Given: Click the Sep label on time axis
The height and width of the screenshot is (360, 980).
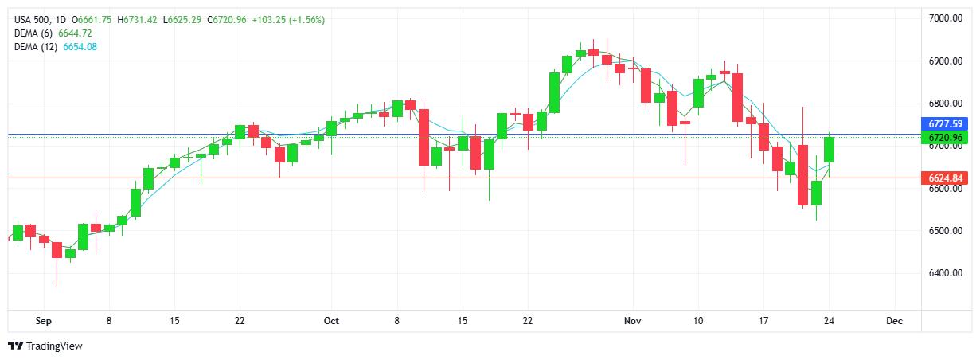Looking at the screenshot, I should tap(43, 321).
